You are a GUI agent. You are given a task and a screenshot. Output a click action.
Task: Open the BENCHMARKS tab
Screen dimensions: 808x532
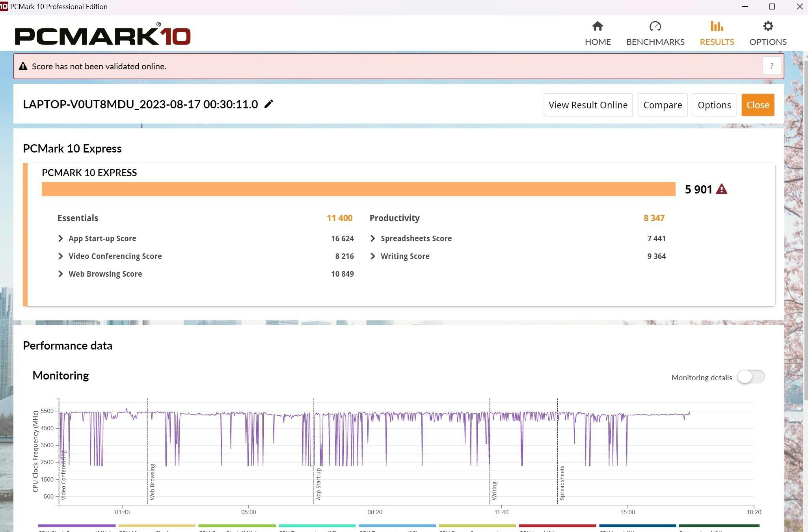(655, 33)
